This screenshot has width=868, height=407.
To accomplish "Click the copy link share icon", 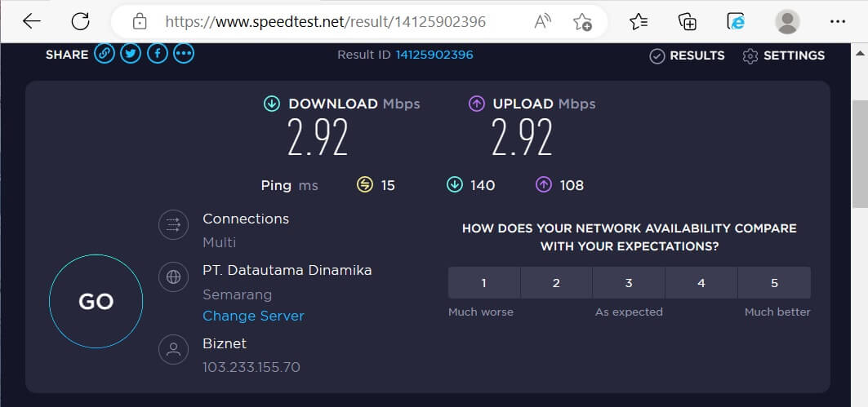I will tap(104, 54).
